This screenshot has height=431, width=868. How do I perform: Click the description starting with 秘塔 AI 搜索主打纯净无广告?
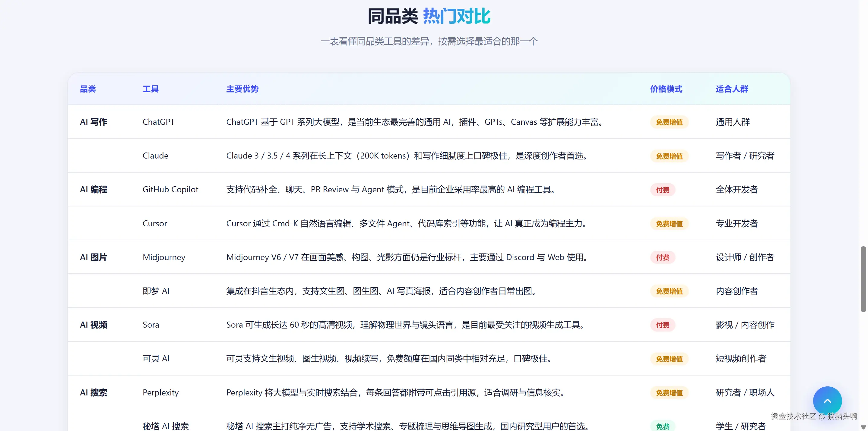[x=408, y=426]
